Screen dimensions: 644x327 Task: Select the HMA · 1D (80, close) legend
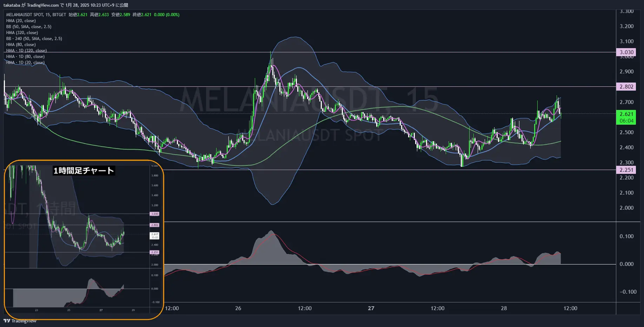[x=25, y=57]
